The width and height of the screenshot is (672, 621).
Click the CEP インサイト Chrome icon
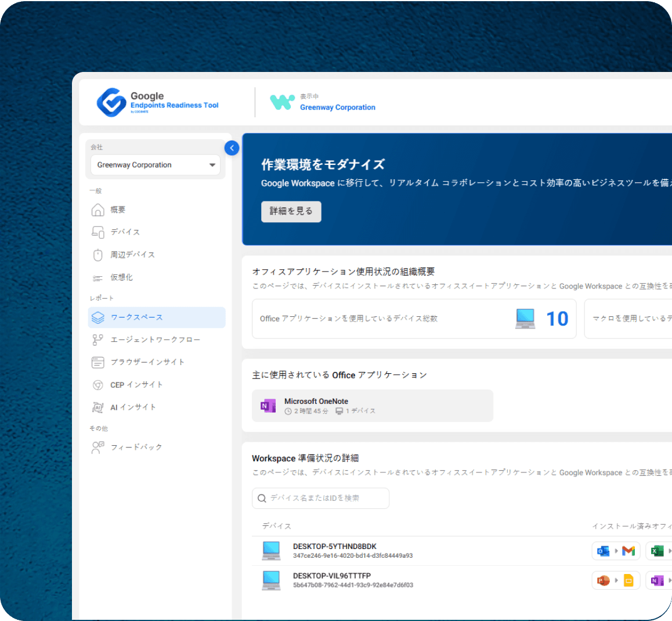(x=97, y=385)
